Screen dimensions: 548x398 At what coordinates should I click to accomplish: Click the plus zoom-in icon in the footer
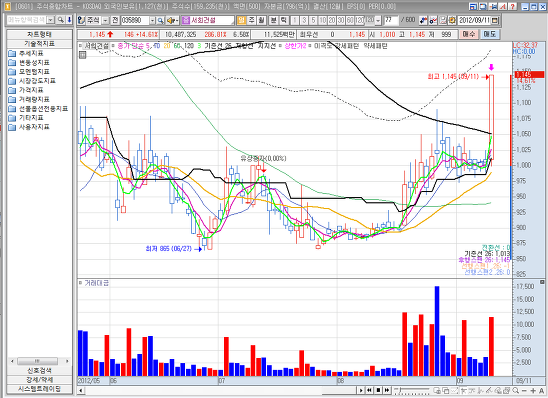click(x=533, y=390)
